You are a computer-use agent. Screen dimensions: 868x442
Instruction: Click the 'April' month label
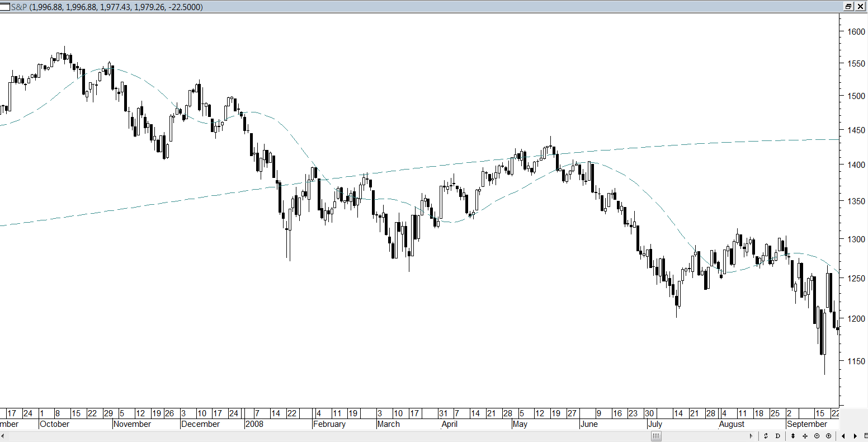point(450,424)
